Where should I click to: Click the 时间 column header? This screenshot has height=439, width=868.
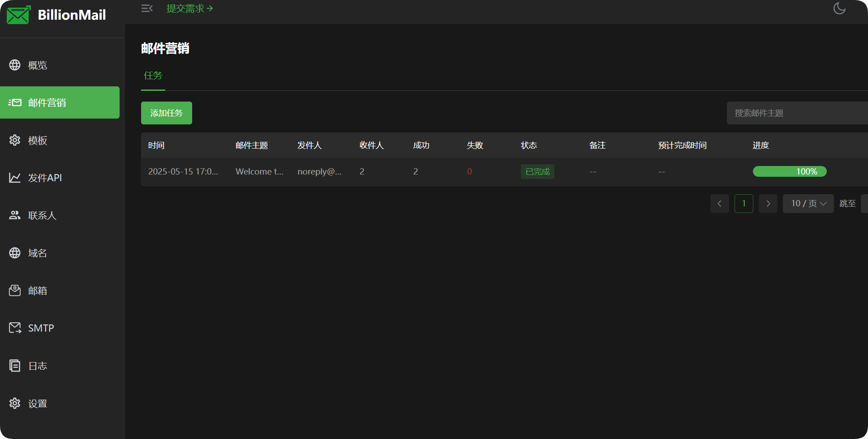[x=156, y=145]
